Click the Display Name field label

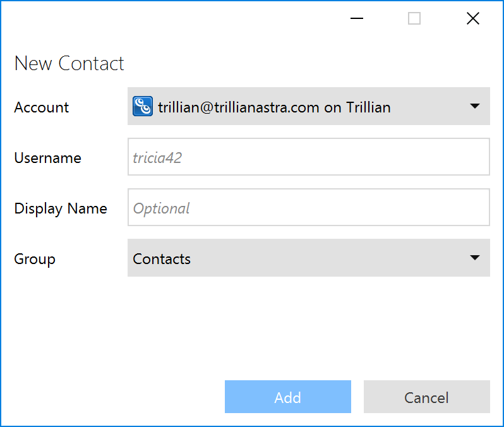coord(61,209)
